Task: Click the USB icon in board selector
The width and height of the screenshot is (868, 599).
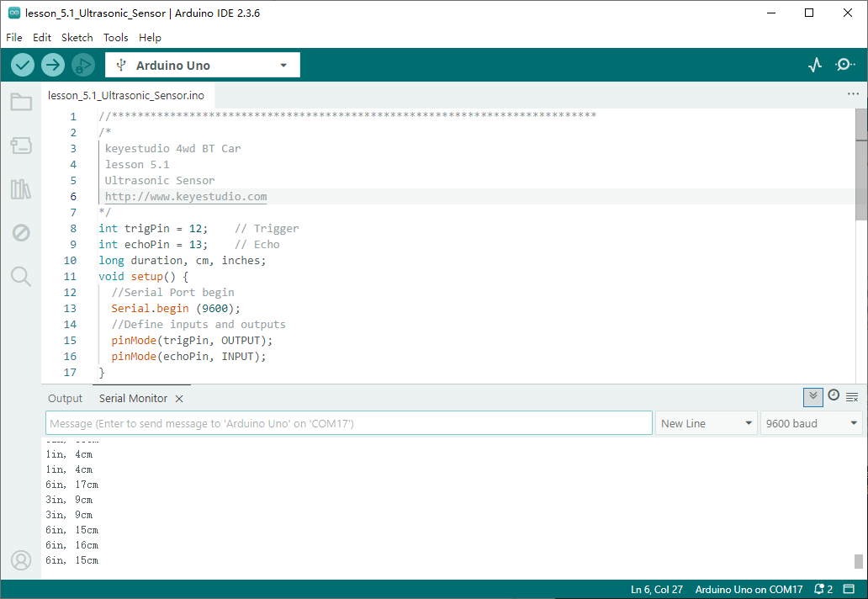Action: point(121,66)
